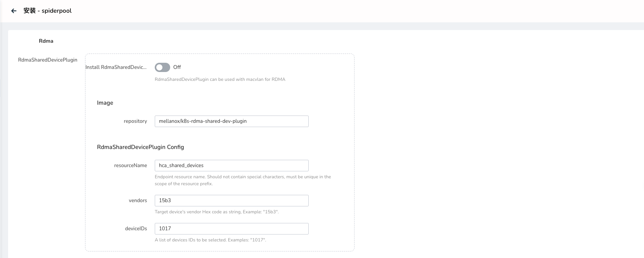Click the Rdma section heading

tap(46, 41)
